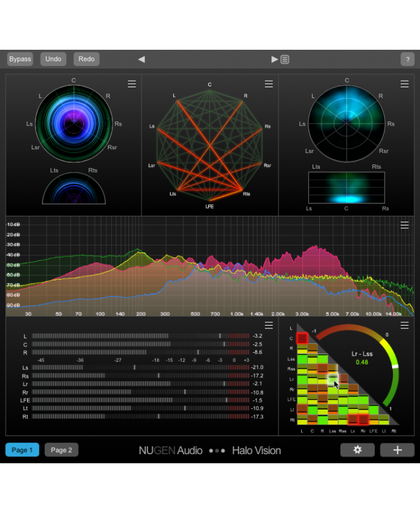Click the correlation arc meter indicator
420x513 pixels.
pyautogui.click(x=395, y=366)
